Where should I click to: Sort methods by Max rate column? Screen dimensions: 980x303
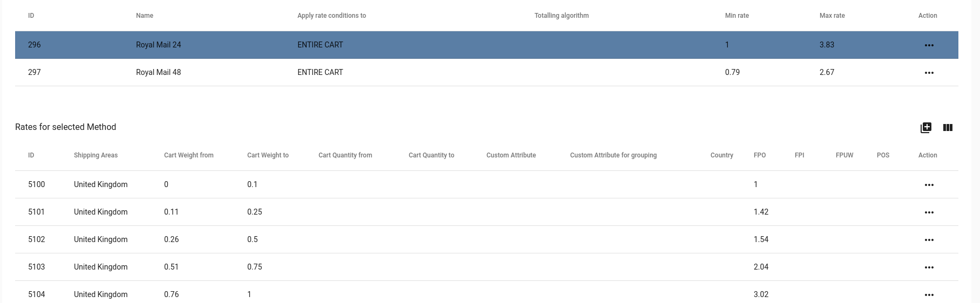point(832,16)
